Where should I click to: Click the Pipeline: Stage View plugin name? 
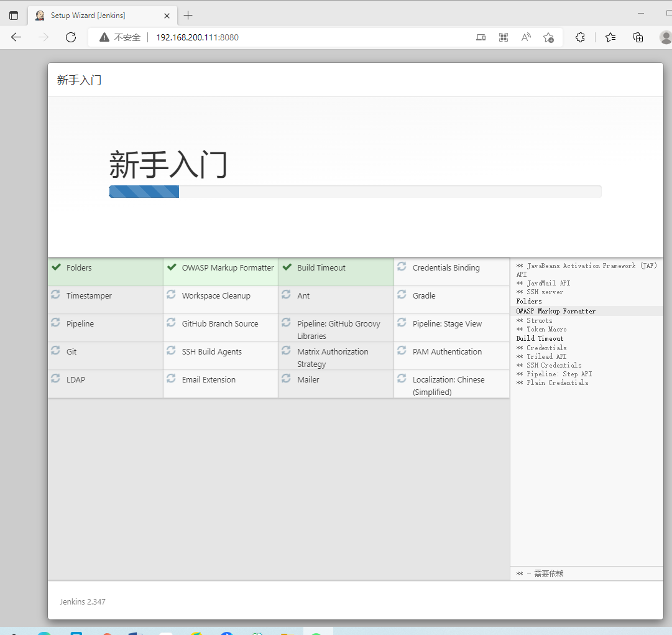click(447, 323)
